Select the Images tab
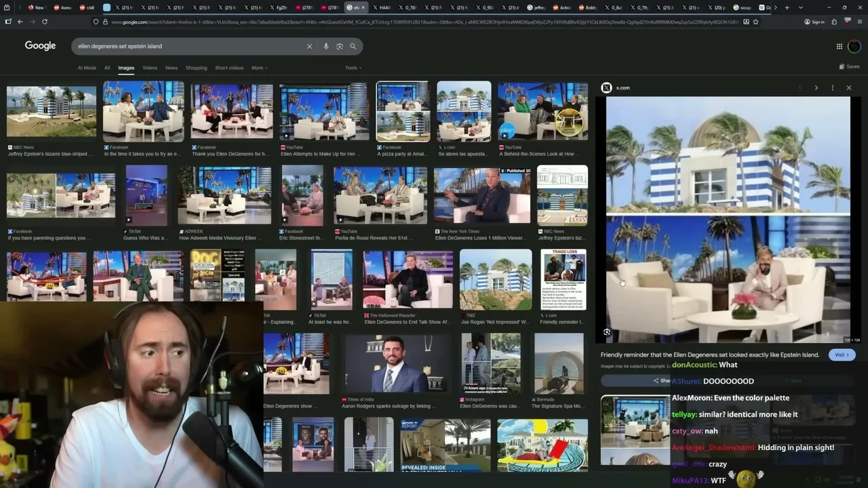 click(126, 68)
